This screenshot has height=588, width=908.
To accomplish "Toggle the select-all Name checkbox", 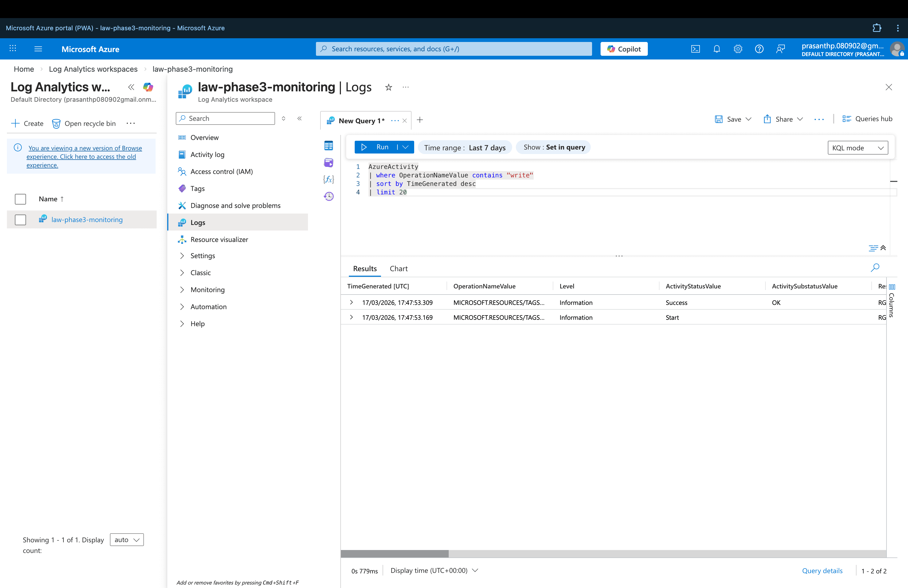I will (20, 199).
